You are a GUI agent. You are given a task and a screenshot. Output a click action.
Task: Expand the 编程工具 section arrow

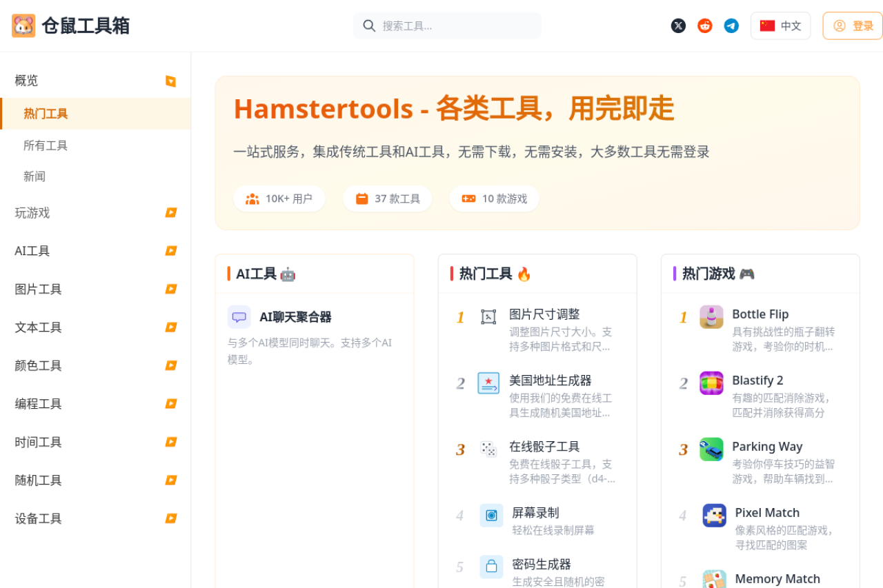170,403
